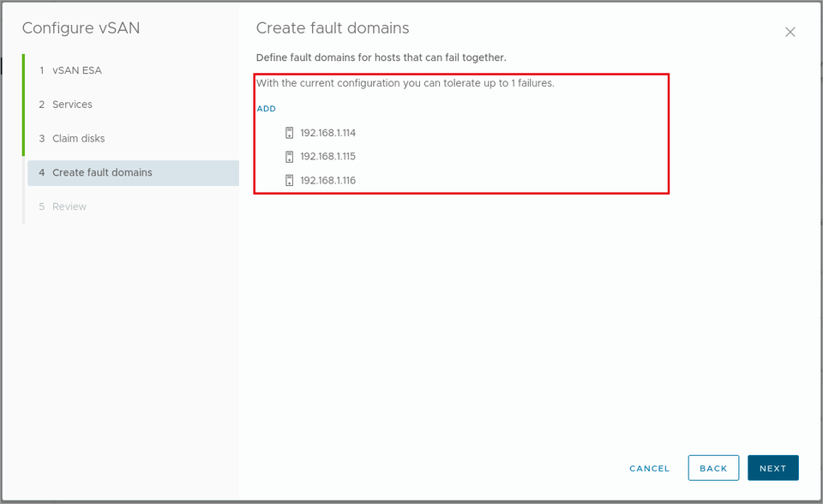This screenshot has height=504, width=823.
Task: Select host 192.168.1.115
Action: [328, 157]
